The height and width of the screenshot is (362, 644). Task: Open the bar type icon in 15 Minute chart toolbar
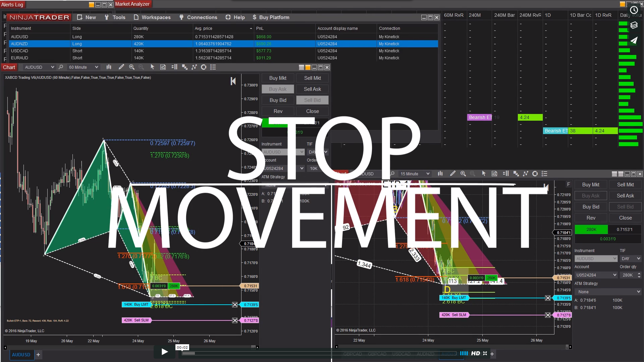pyautogui.click(x=440, y=174)
